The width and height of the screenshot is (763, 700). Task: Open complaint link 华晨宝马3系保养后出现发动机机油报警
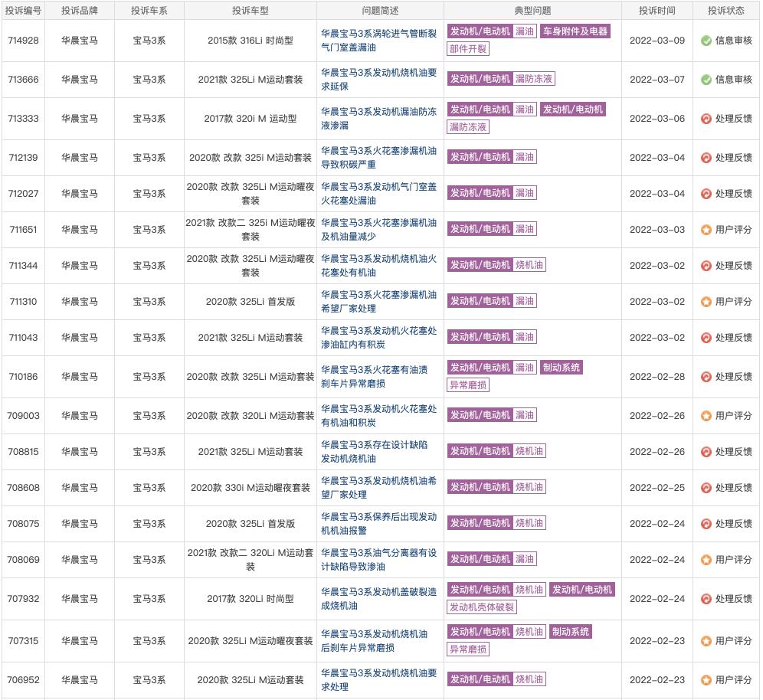click(378, 523)
